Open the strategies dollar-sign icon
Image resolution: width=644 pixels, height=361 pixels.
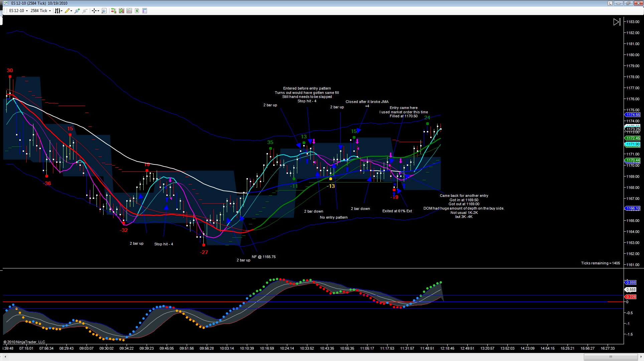point(137,11)
